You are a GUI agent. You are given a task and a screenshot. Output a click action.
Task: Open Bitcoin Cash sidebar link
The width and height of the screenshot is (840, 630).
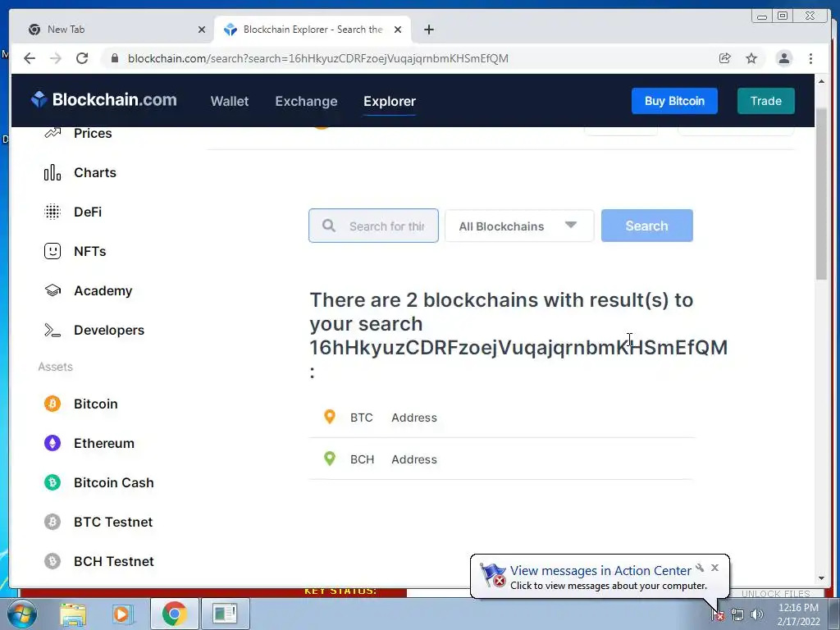click(113, 482)
